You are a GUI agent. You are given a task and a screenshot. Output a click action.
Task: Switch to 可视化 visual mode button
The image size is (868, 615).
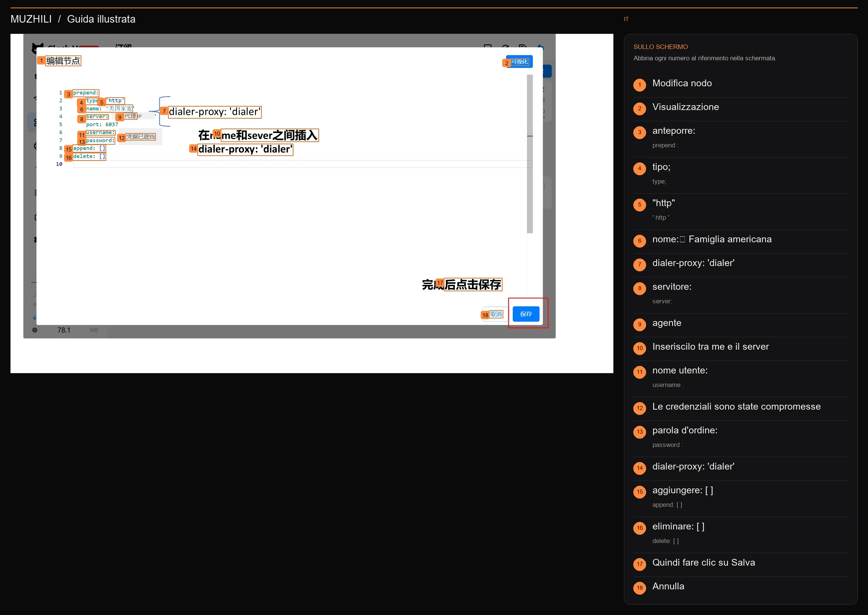pyautogui.click(x=520, y=62)
